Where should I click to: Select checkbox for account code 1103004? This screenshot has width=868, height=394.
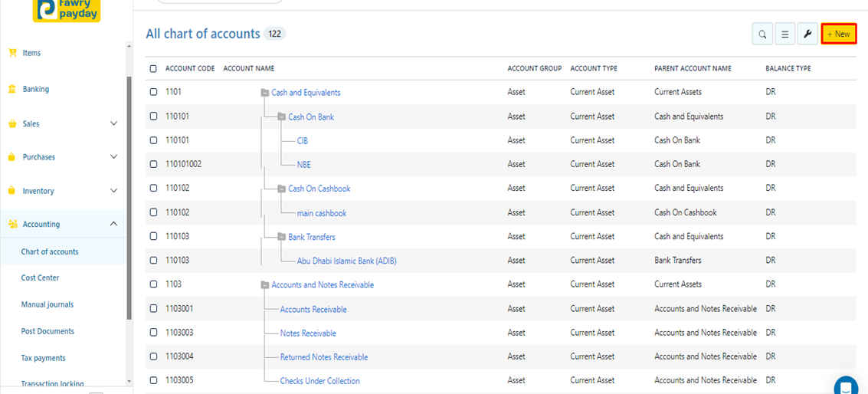(153, 356)
